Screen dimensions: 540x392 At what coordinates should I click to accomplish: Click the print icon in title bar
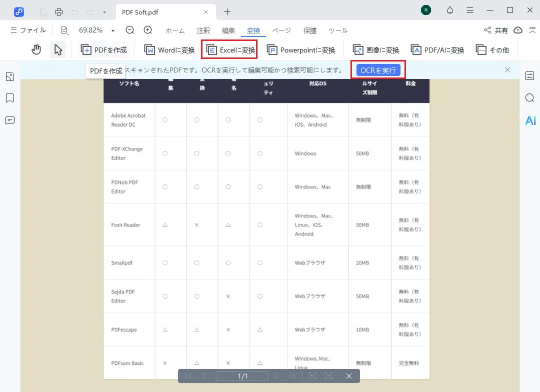pos(59,12)
